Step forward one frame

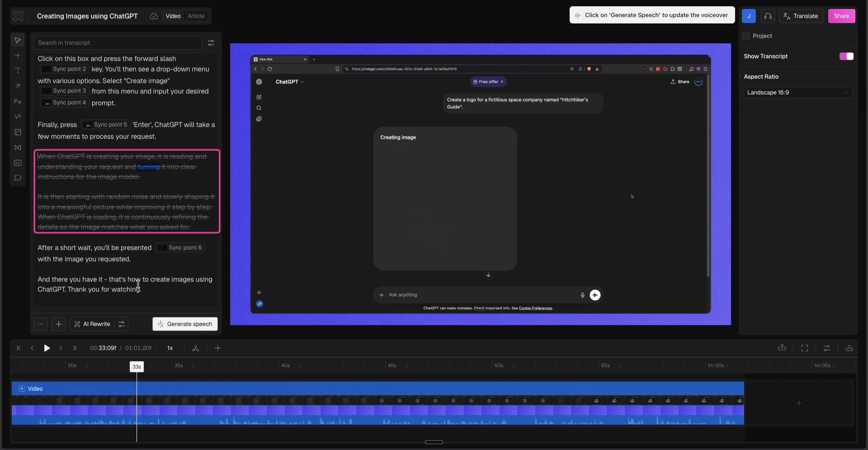[x=61, y=348]
